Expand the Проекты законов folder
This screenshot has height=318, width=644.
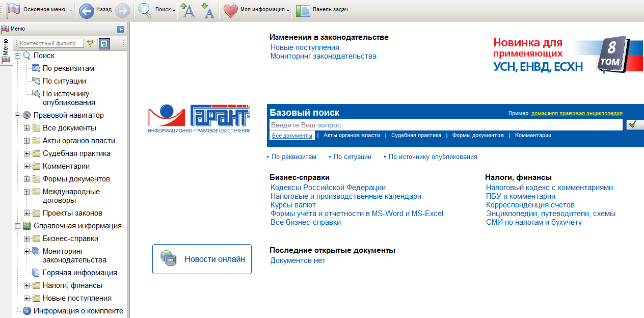26,213
